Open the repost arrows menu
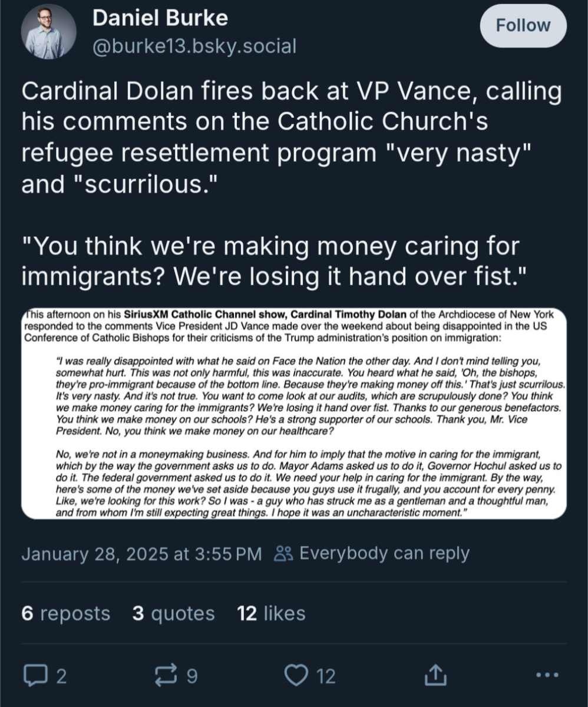 coord(165,675)
